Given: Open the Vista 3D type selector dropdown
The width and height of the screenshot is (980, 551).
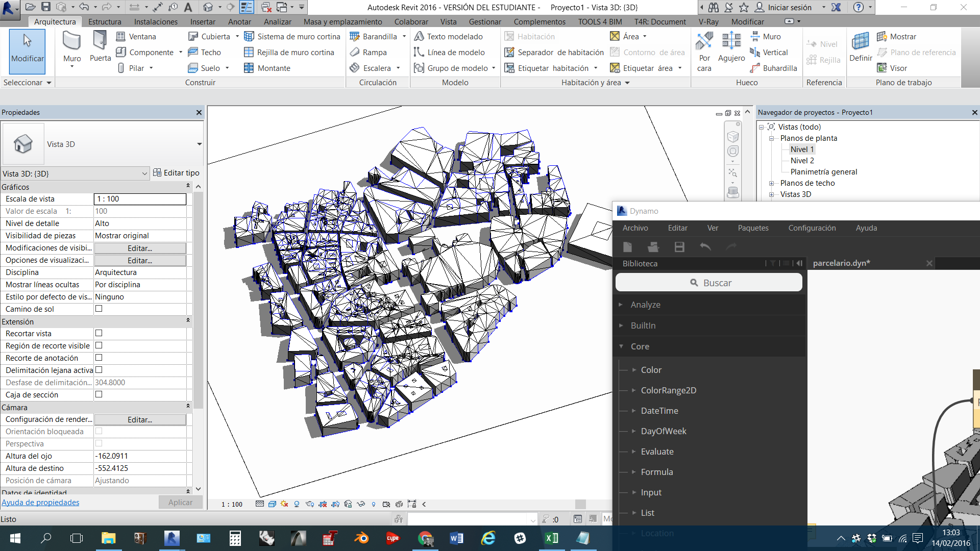Looking at the screenshot, I should 199,144.
